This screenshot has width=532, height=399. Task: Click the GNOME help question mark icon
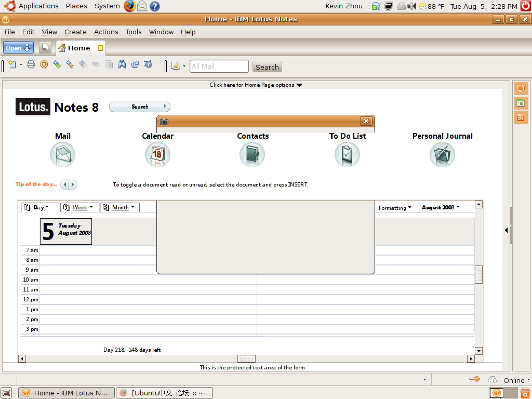tap(155, 6)
